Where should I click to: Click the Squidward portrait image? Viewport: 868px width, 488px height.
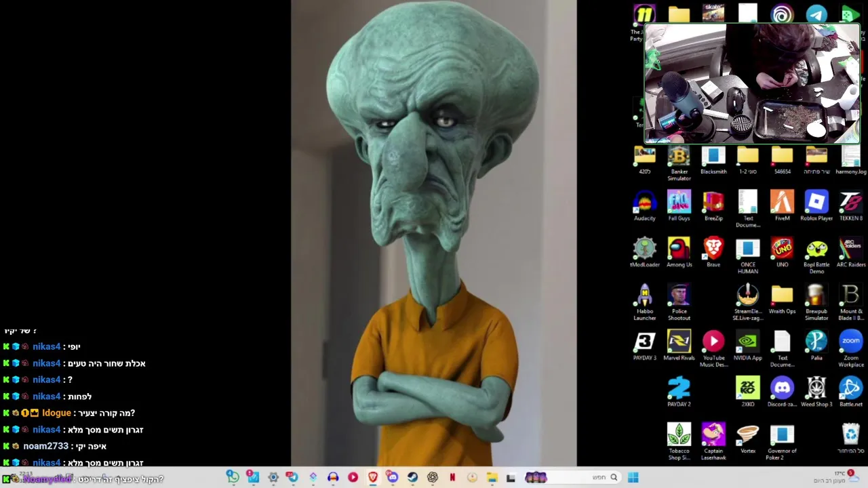pyautogui.click(x=434, y=233)
